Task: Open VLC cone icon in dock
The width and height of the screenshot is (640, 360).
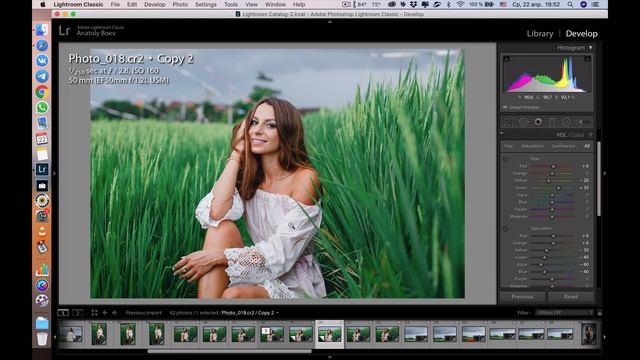Action: 42,232
